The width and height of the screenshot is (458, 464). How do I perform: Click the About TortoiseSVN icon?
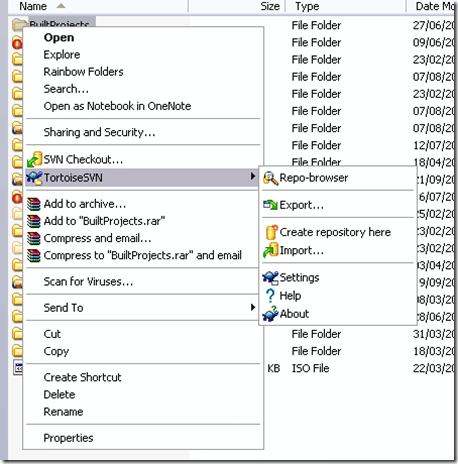[x=270, y=314]
